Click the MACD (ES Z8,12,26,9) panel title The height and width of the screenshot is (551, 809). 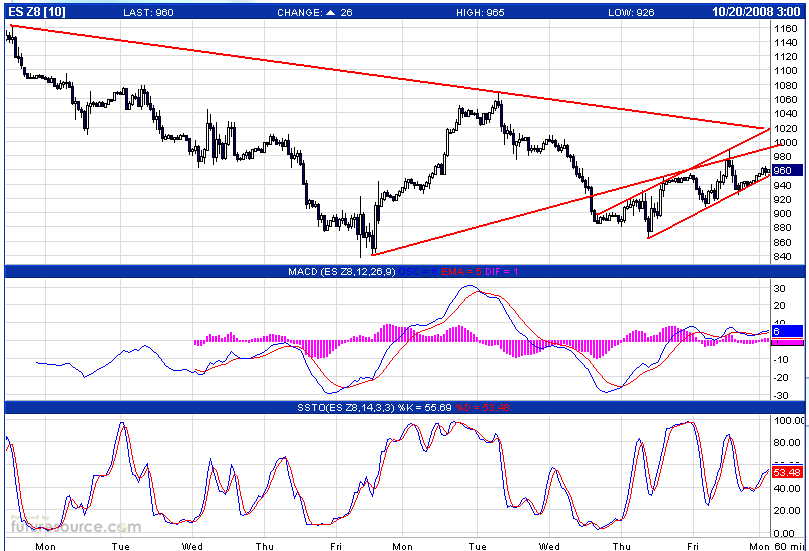pyautogui.click(x=342, y=271)
